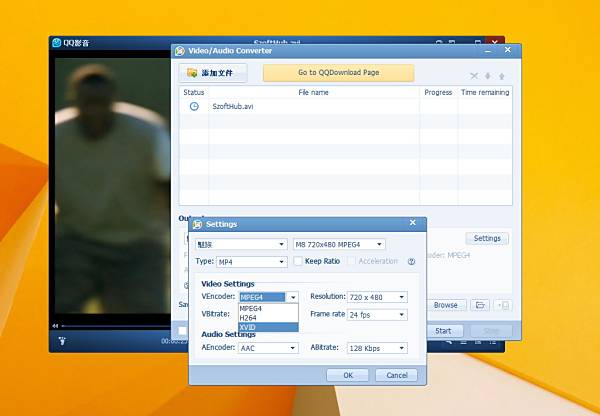The image size is (600, 416).
Task: Click the help question-mark icon in Settings
Action: coord(411,261)
